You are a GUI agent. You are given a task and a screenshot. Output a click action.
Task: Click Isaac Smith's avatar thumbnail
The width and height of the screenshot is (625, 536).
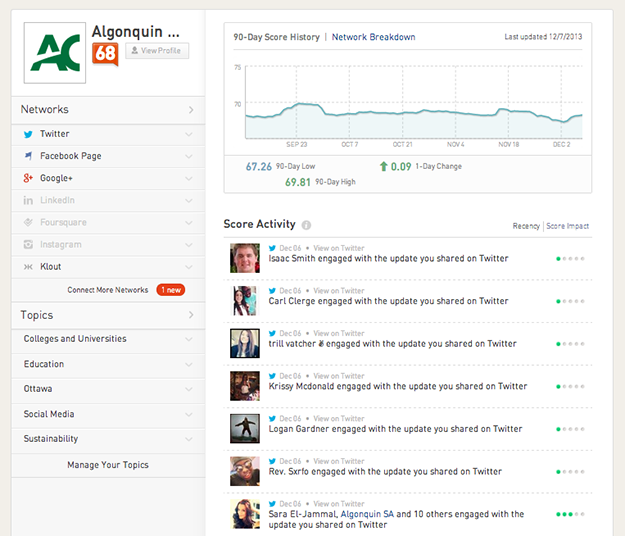245,258
